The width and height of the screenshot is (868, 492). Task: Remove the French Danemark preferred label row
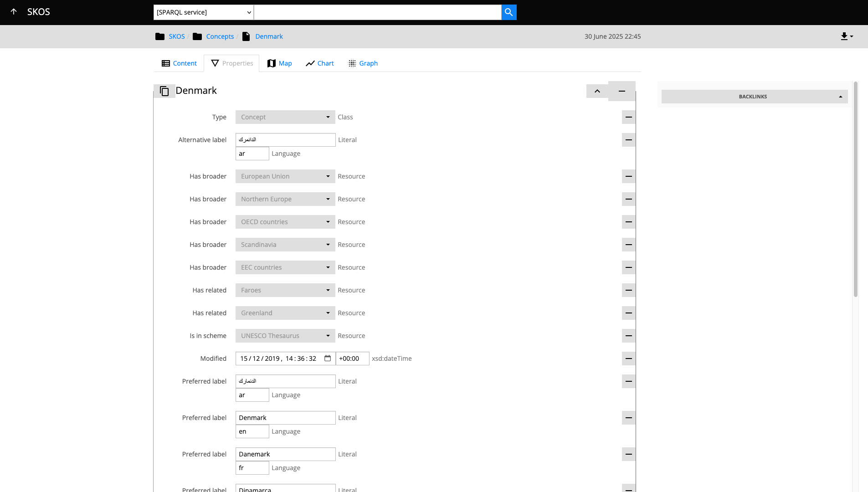pyautogui.click(x=629, y=454)
